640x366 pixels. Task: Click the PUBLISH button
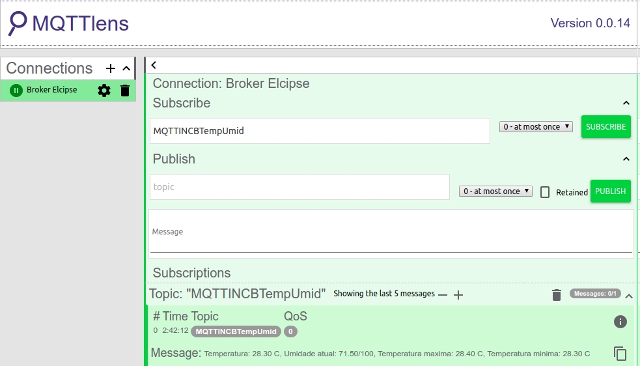(x=610, y=191)
